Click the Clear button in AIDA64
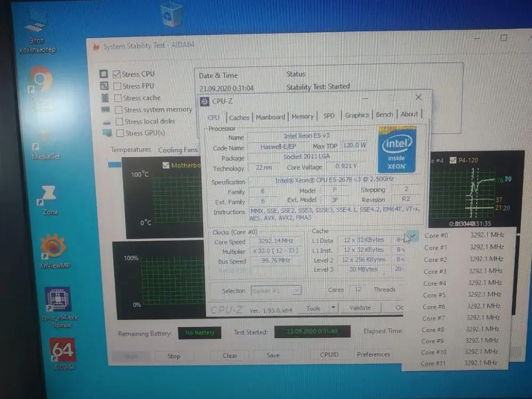This screenshot has width=532, height=399. click(230, 355)
